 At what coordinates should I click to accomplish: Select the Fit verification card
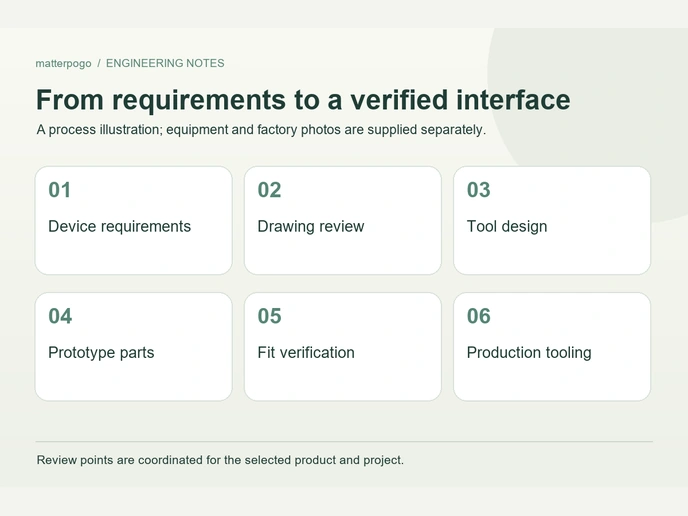point(343,347)
